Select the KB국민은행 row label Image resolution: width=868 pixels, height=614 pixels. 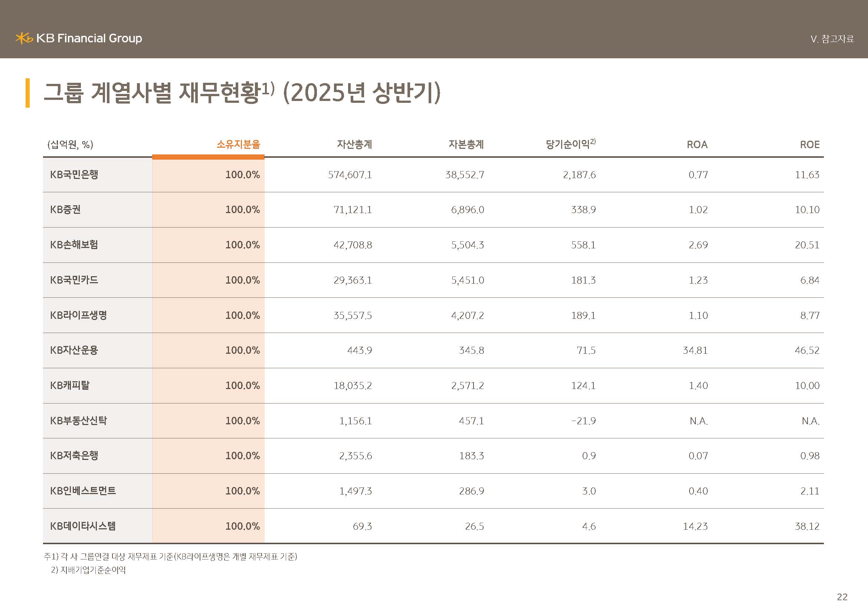[x=74, y=175]
